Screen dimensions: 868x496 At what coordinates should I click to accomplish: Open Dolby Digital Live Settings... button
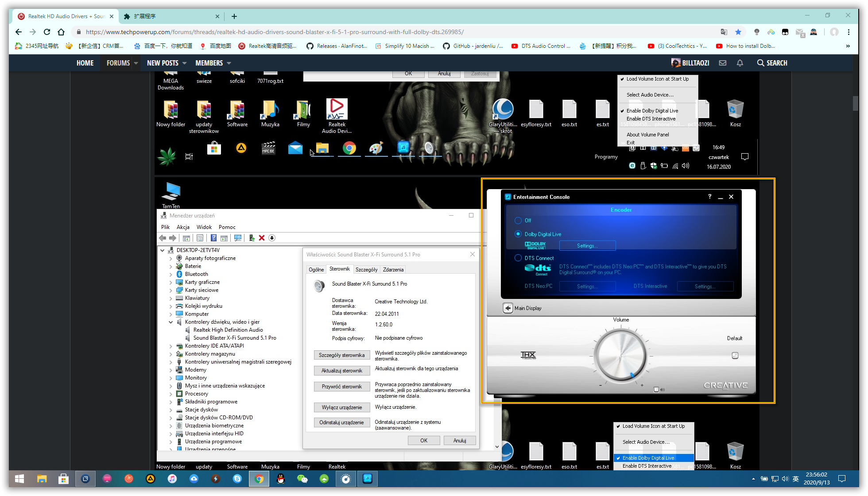[x=587, y=246]
